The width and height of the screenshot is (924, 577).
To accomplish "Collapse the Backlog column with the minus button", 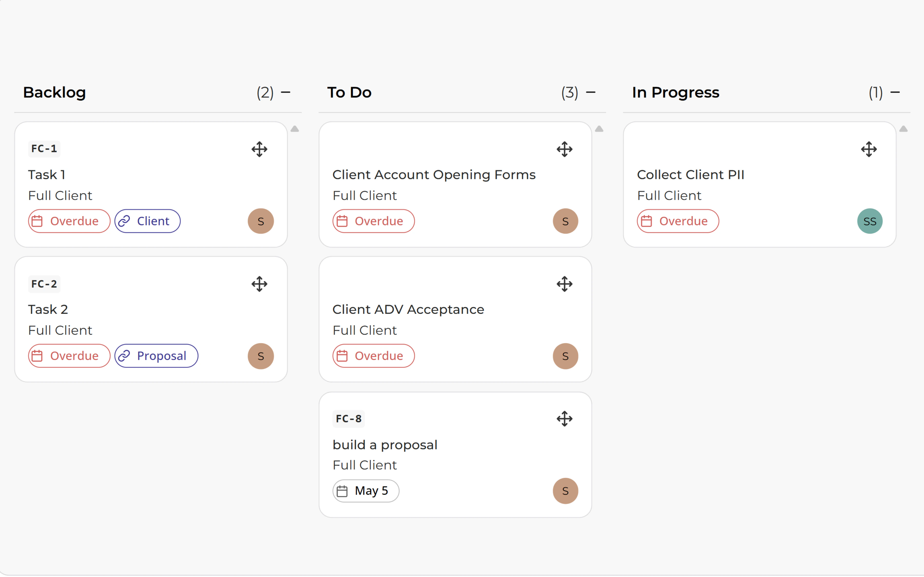I will pyautogui.click(x=286, y=92).
